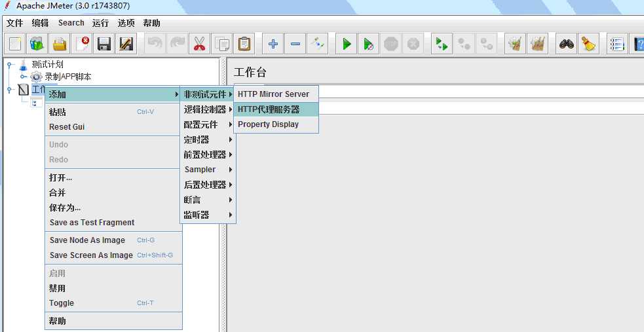Collapse all nodes with minus icon
This screenshot has width=644, height=332.
(295, 43)
